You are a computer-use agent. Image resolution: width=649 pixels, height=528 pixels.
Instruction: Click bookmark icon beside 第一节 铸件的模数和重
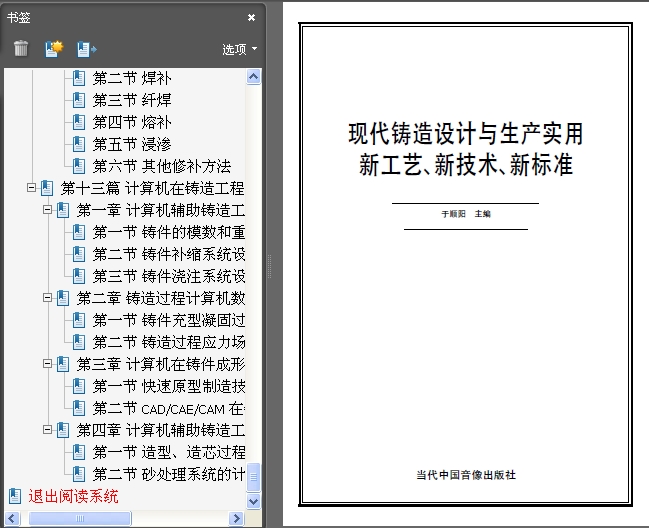(x=79, y=232)
